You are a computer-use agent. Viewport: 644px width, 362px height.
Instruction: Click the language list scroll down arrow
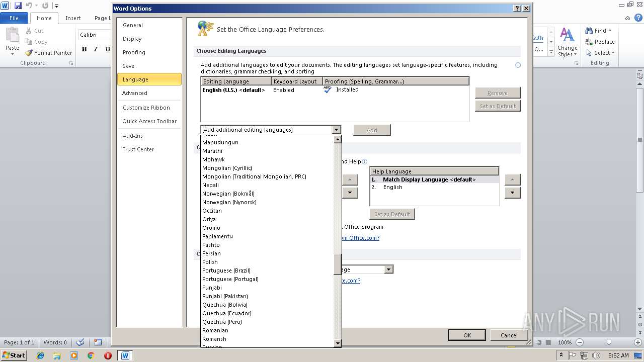[x=338, y=343]
